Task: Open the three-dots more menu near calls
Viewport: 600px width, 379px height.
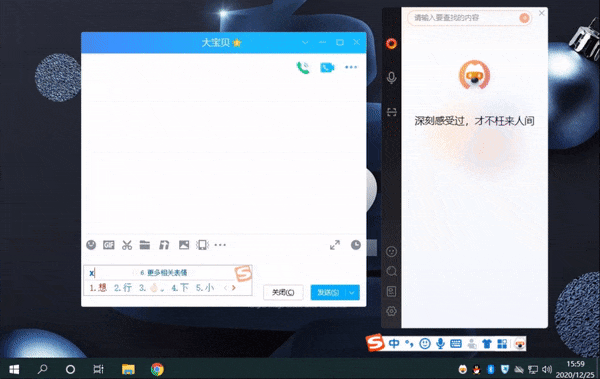Action: click(x=351, y=67)
